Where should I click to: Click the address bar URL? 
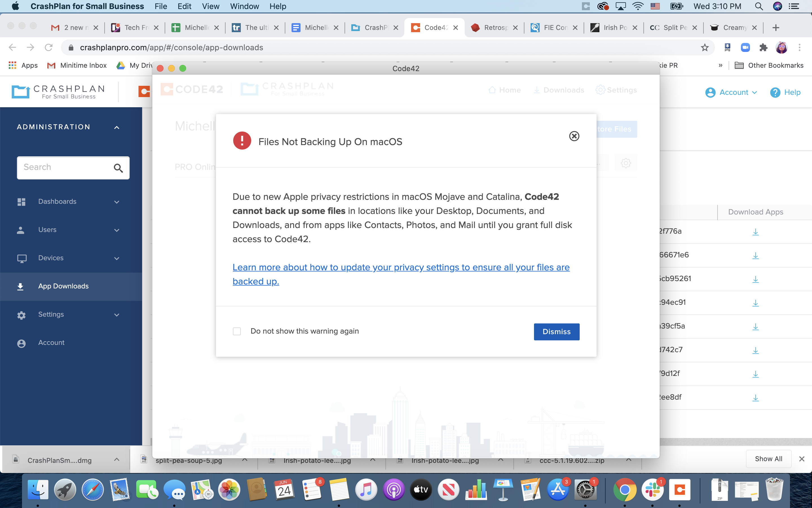[171, 47]
